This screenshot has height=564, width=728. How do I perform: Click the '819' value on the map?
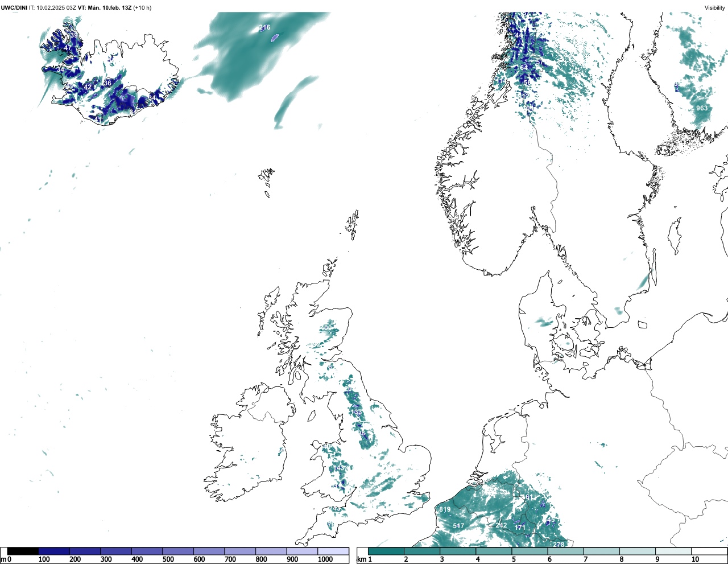point(445,509)
